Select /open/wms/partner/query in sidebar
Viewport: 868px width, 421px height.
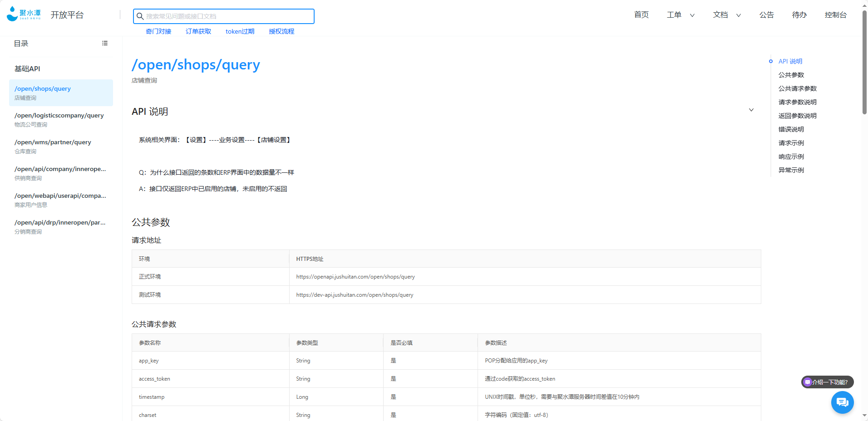(x=53, y=146)
